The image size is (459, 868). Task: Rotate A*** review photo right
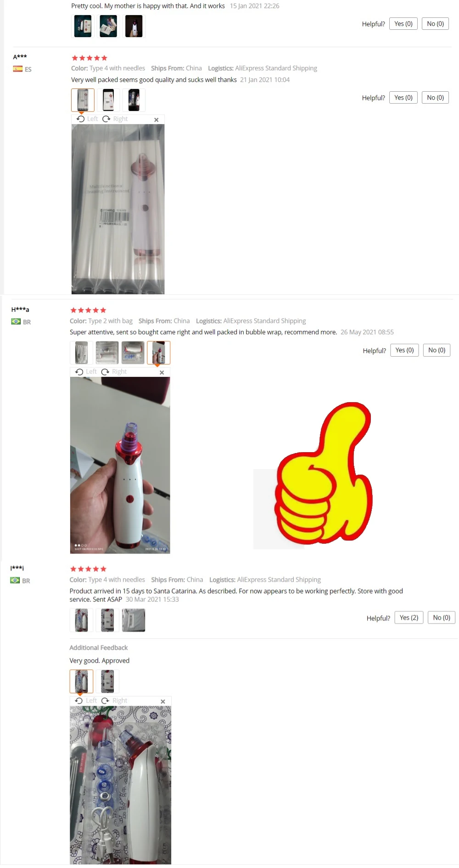coord(115,119)
